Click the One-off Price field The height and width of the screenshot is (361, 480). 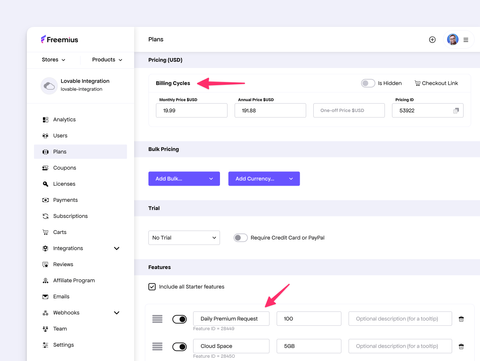click(349, 111)
